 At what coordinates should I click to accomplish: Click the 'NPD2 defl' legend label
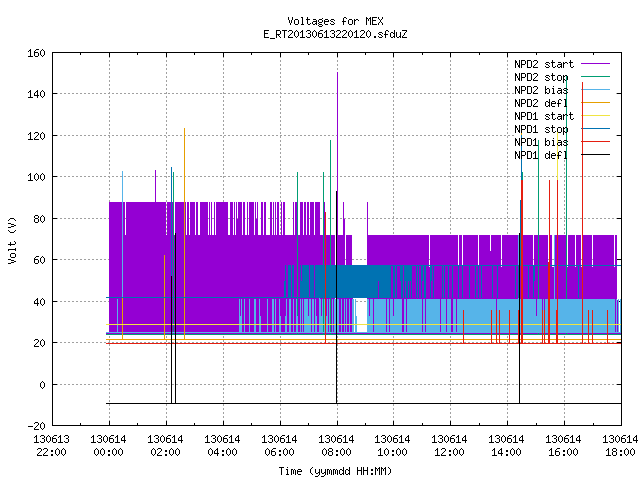pos(541,103)
